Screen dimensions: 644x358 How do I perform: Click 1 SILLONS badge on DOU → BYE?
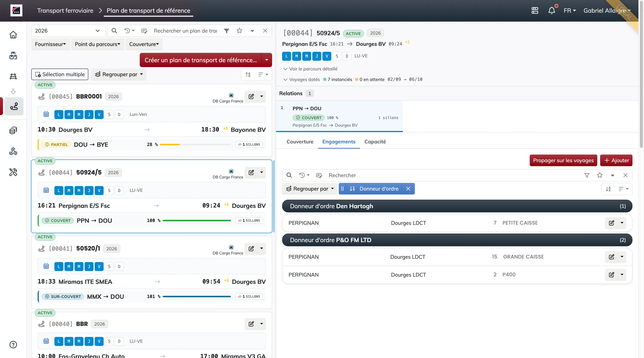[249, 145]
